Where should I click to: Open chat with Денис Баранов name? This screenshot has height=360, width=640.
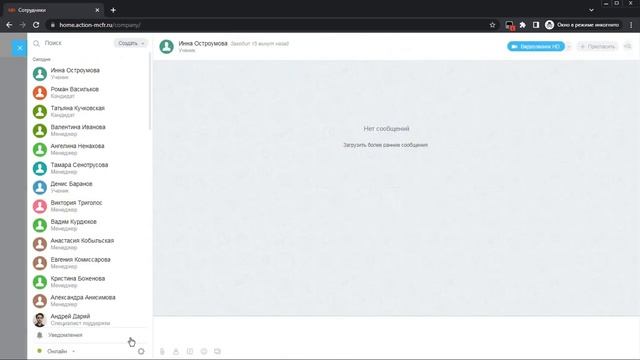click(x=71, y=184)
